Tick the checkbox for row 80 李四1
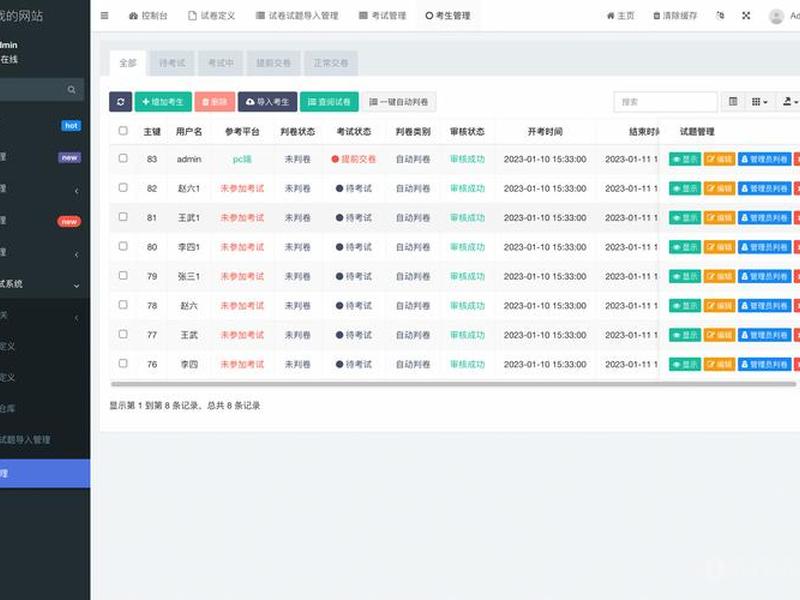 (x=123, y=246)
